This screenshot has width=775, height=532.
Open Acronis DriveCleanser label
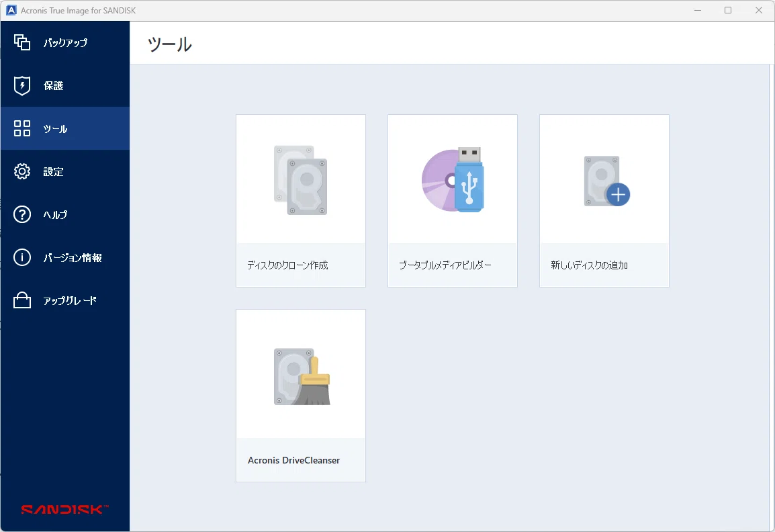point(294,460)
